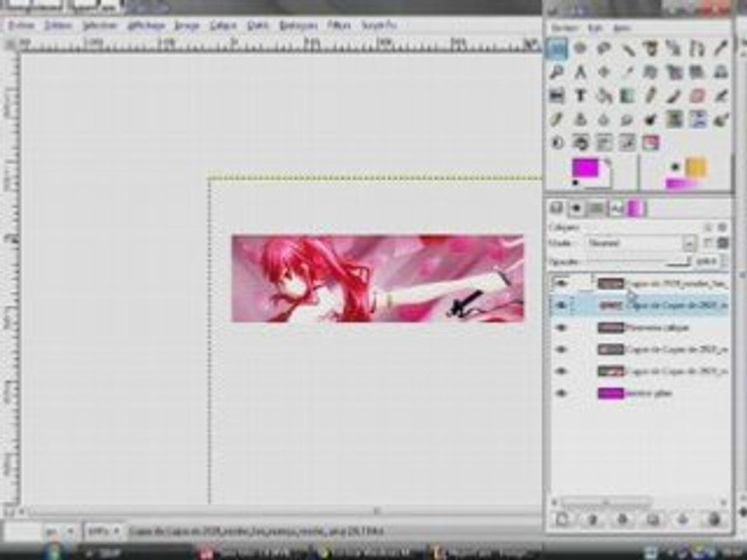Select the Dodge/Burn tool
The width and height of the screenshot is (747, 560).
(651, 119)
